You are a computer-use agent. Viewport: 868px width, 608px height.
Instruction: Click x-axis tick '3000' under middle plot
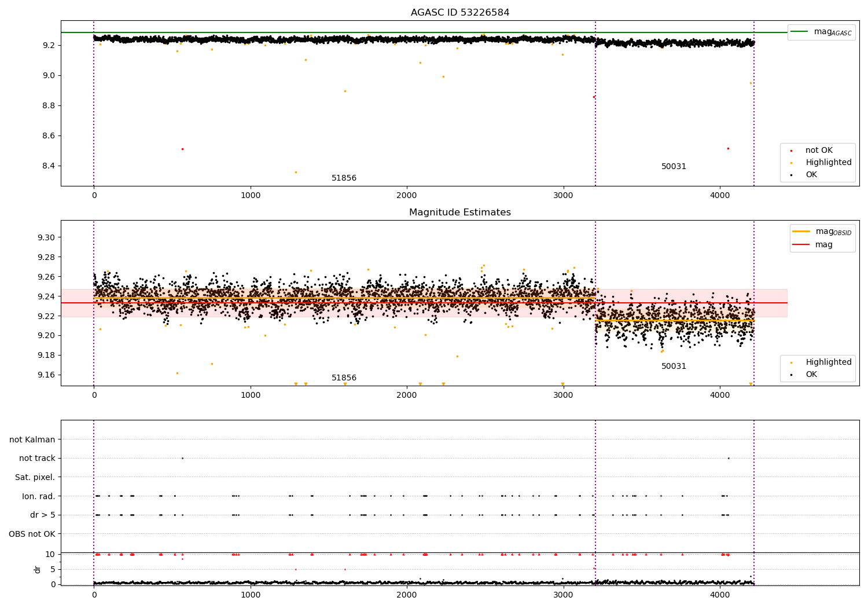point(564,395)
